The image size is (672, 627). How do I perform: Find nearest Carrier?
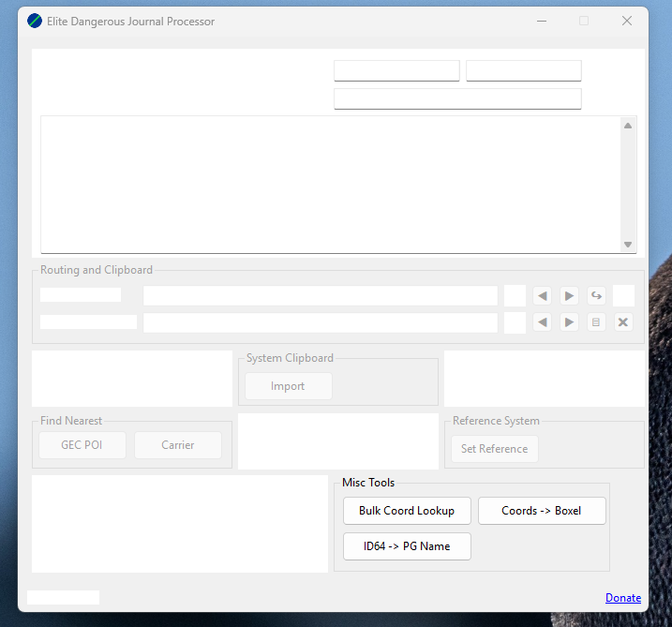coord(178,445)
